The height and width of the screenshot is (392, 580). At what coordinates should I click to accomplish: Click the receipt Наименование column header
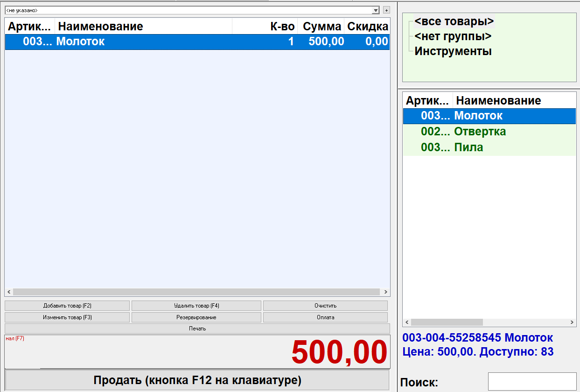143,26
